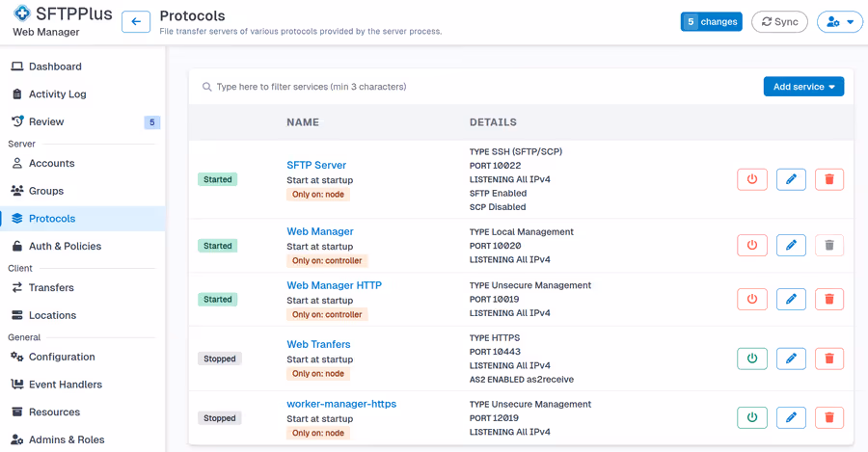This screenshot has height=452, width=868.
Task: Click Started status badge for SFTP Server
Action: 218,179
